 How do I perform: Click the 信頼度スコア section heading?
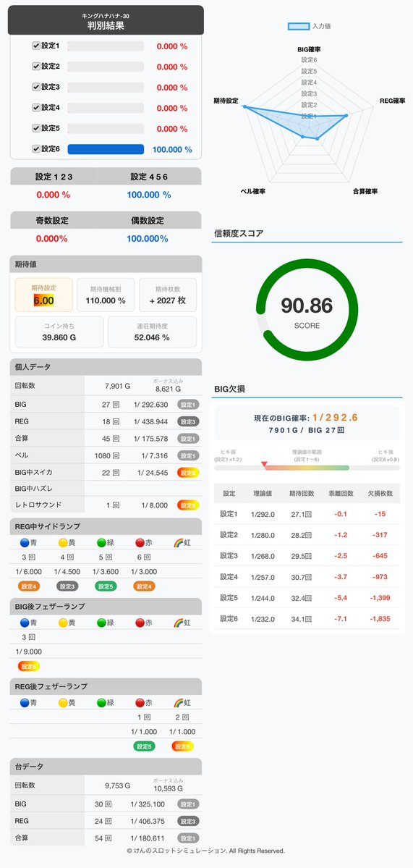[239, 234]
